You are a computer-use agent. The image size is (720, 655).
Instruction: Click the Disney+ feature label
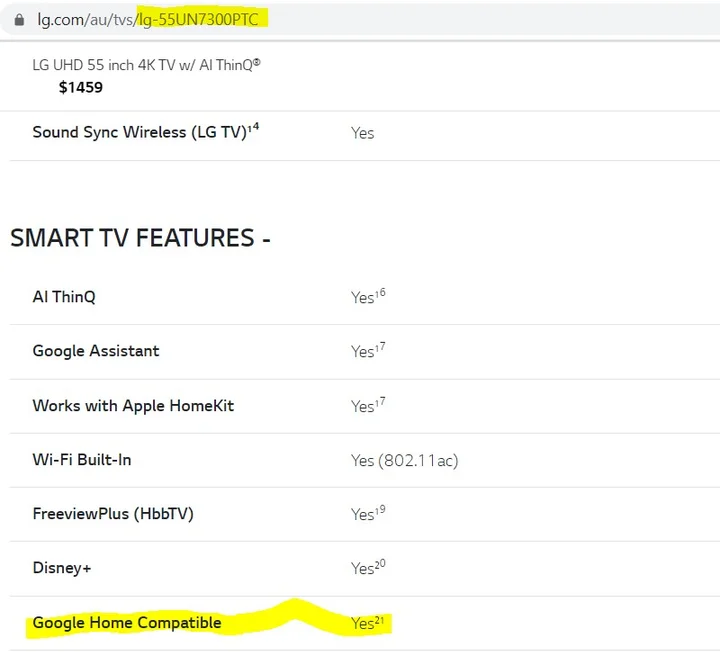pyautogui.click(x=62, y=568)
